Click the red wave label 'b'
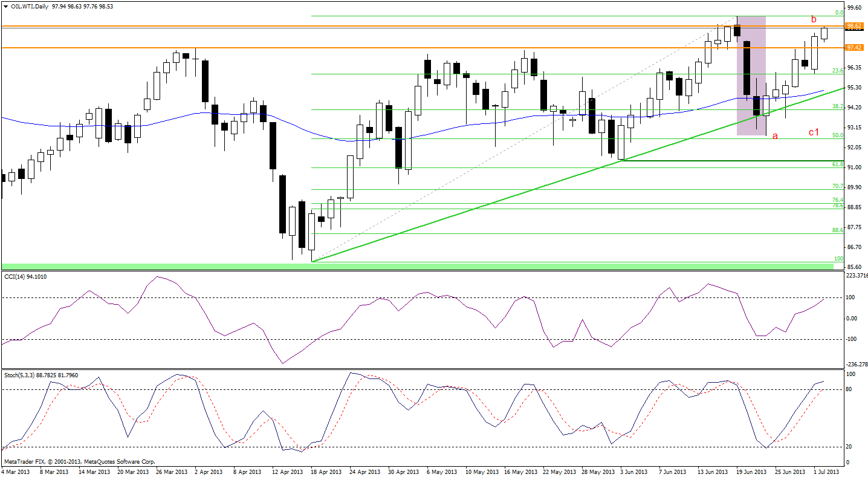This screenshot has width=868, height=477. click(x=814, y=19)
